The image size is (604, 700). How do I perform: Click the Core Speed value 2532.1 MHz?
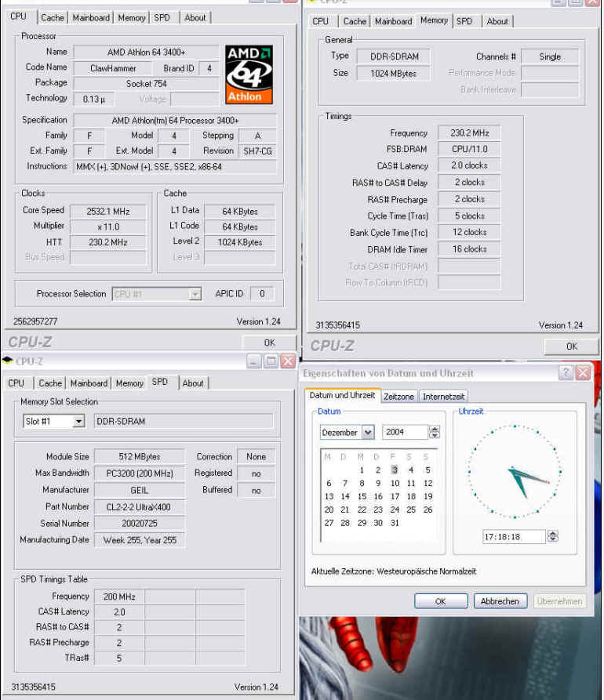108,211
